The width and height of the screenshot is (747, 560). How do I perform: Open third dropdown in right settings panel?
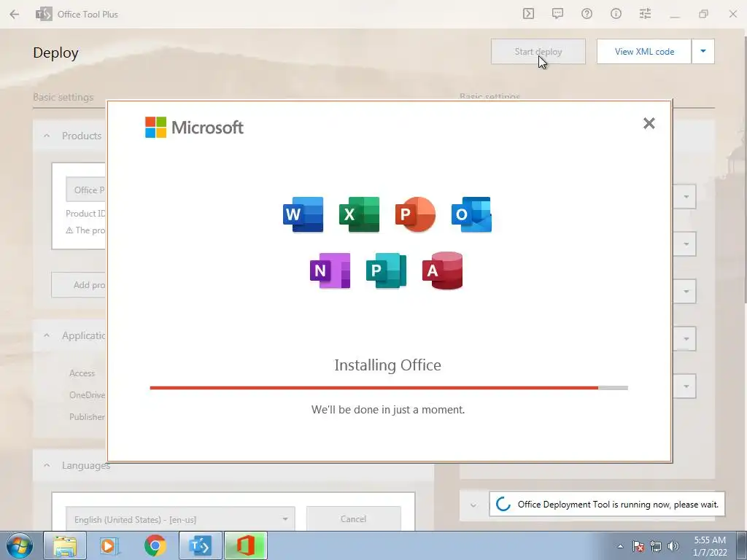tap(684, 291)
